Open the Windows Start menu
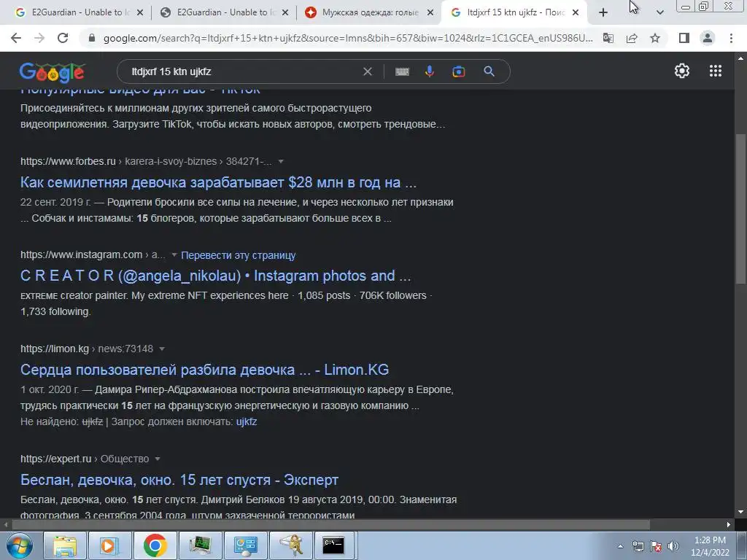 (x=19, y=545)
